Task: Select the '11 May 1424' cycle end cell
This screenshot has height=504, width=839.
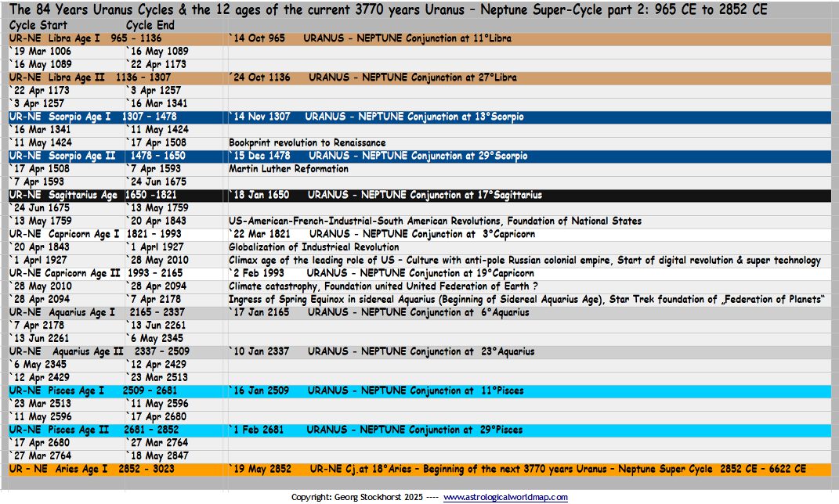Action: coord(157,130)
